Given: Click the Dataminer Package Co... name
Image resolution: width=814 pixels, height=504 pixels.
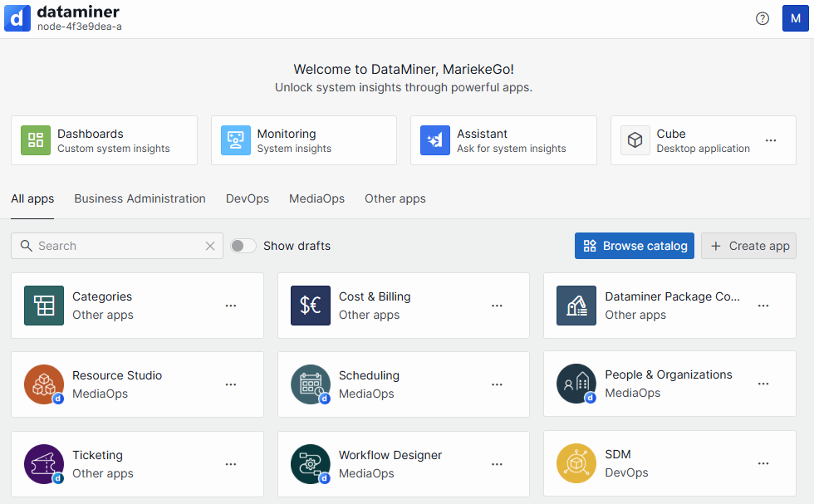Looking at the screenshot, I should click(x=672, y=296).
